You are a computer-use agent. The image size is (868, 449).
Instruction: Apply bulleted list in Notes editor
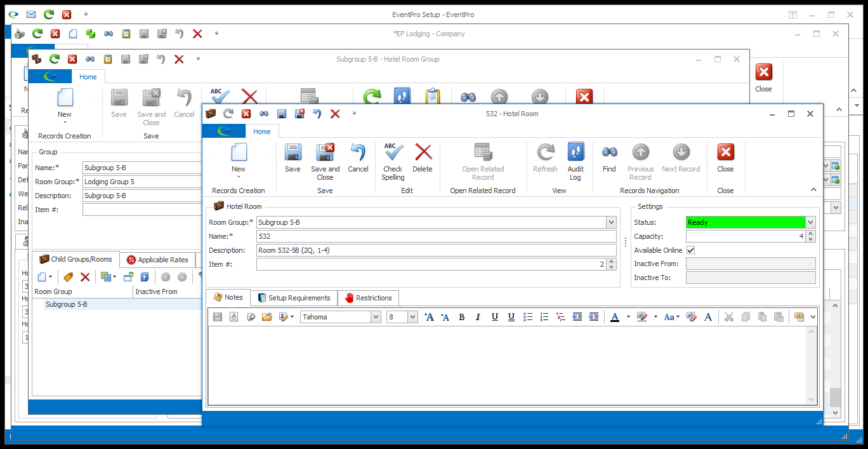pyautogui.click(x=528, y=317)
